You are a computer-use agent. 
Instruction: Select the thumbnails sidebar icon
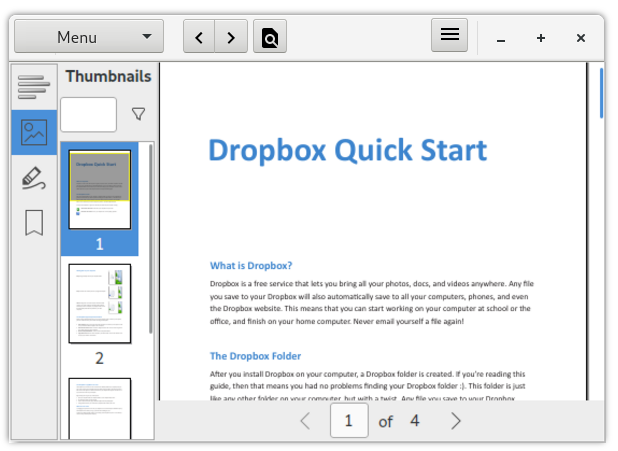click(x=34, y=132)
